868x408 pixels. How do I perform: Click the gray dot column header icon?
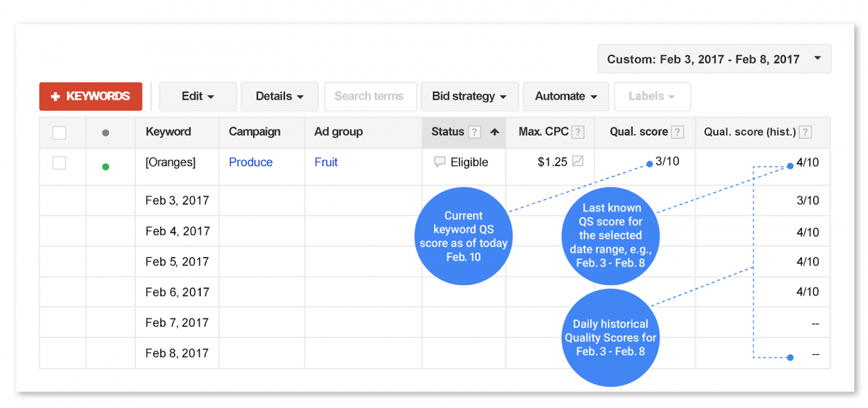coord(105,132)
